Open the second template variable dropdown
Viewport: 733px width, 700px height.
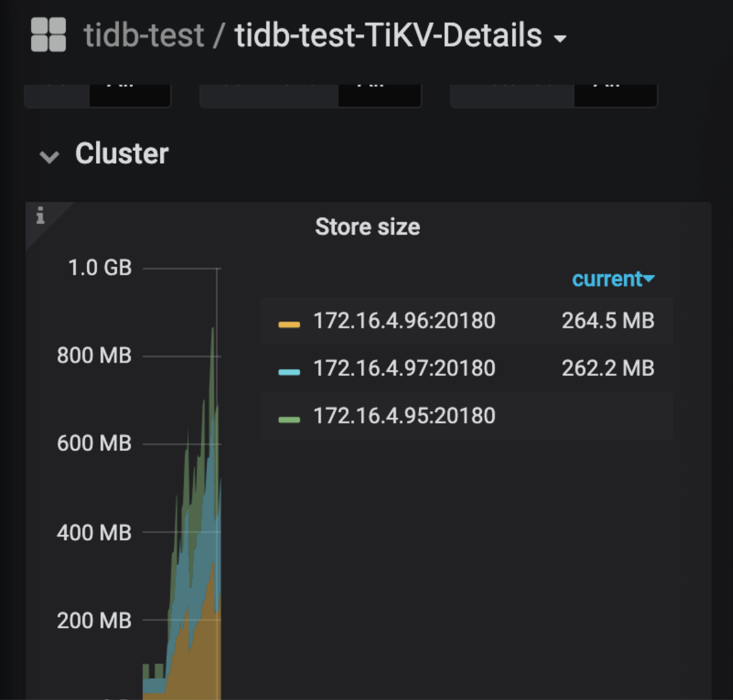click(x=380, y=92)
